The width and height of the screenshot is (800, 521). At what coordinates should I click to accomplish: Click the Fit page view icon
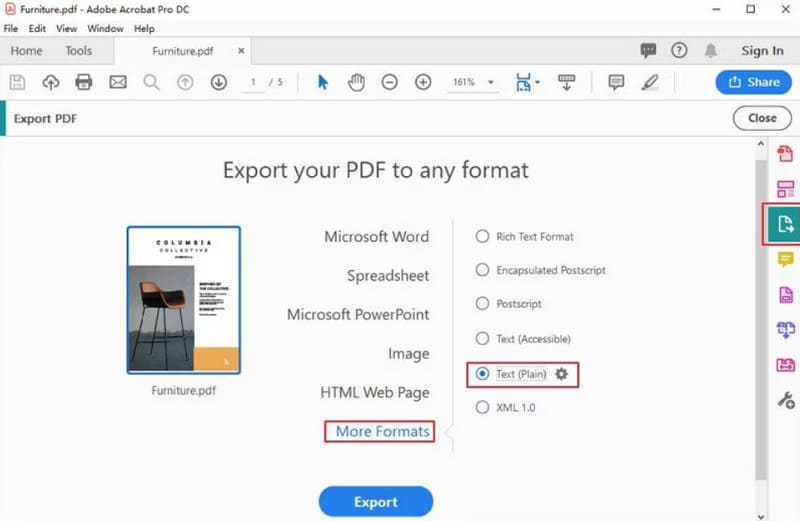523,82
